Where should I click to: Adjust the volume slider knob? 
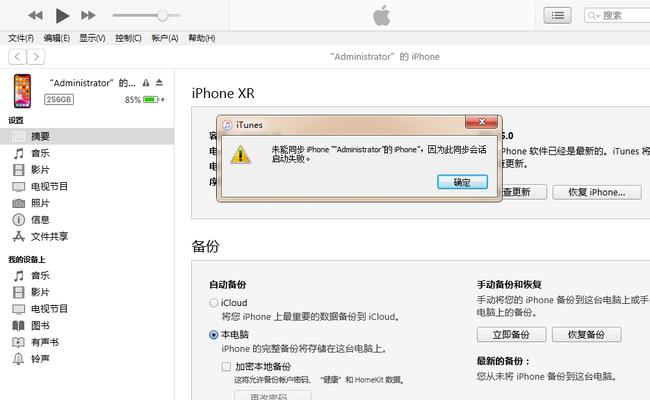162,15
